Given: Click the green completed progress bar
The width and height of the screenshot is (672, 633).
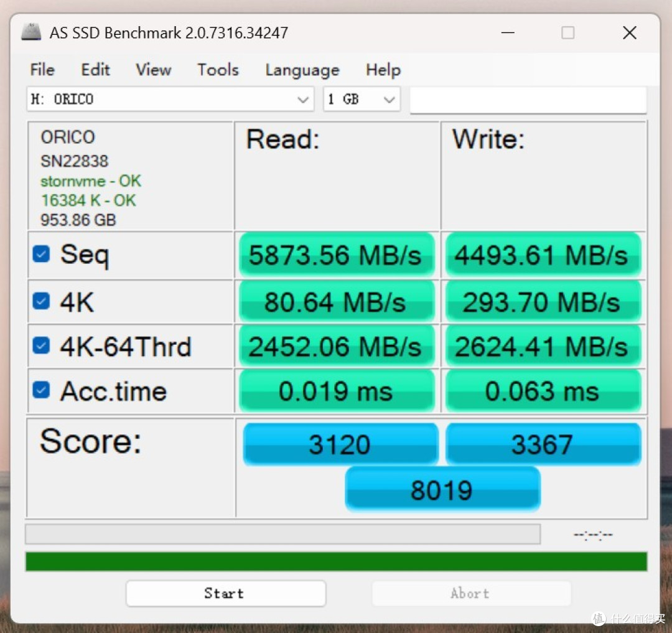Looking at the screenshot, I should coord(337,561).
